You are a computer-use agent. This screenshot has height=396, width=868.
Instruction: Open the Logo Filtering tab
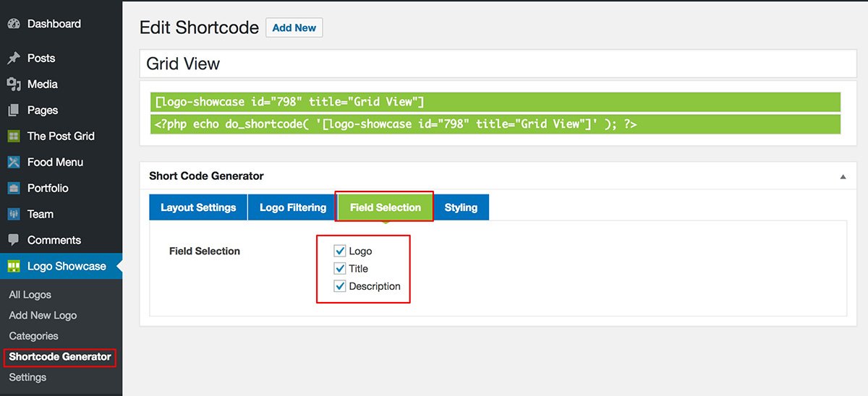(x=293, y=207)
